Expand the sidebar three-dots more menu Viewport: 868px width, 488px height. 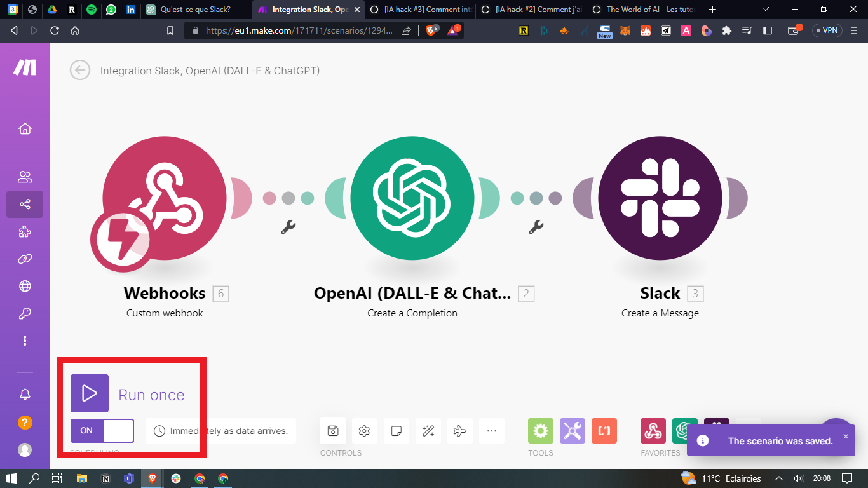(25, 341)
